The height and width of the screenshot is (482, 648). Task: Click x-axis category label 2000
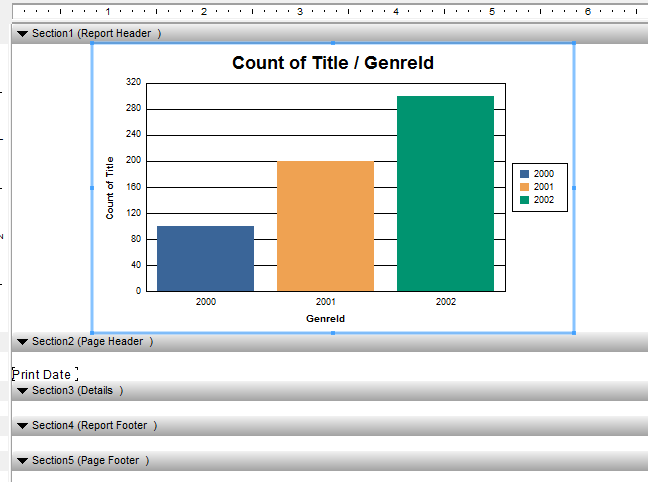click(206, 302)
